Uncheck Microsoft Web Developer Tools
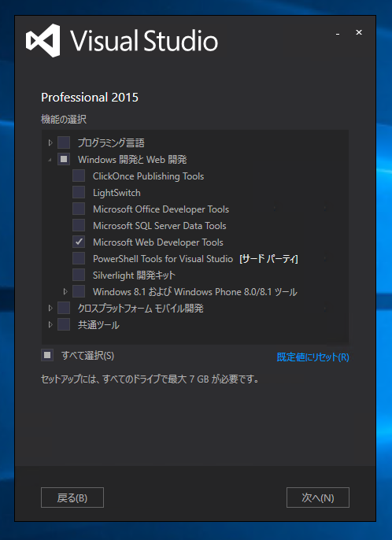392x540 pixels. 79,242
